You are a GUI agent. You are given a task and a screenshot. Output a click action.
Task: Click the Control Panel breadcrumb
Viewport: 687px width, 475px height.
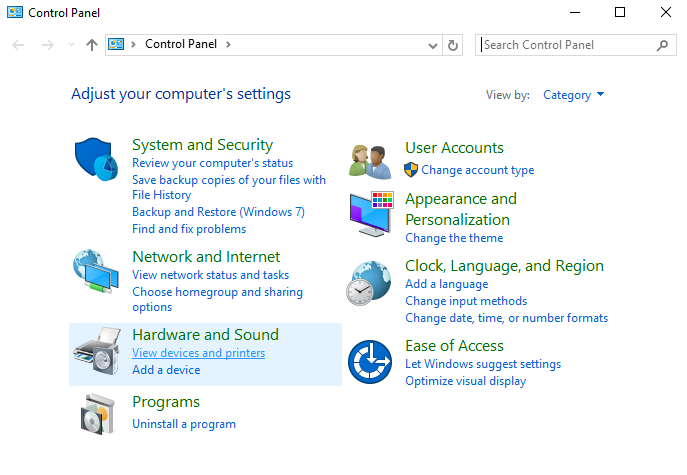(181, 44)
